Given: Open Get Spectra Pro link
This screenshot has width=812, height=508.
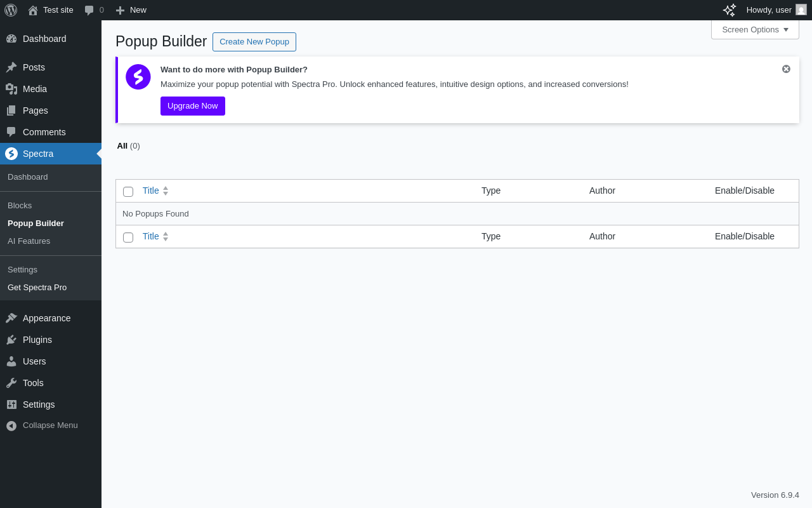Looking at the screenshot, I should [37, 288].
